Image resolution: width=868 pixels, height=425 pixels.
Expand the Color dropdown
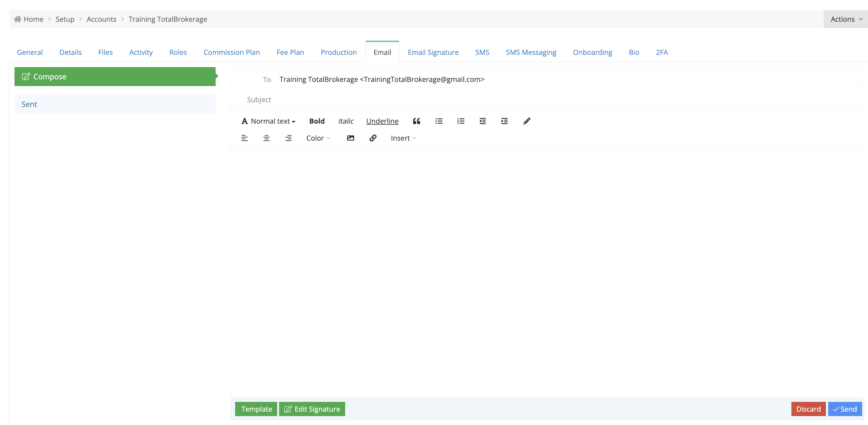pyautogui.click(x=318, y=138)
